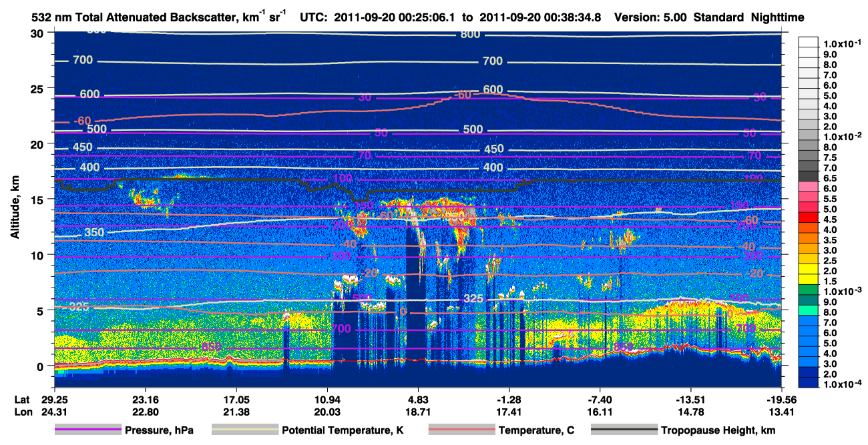
Task: Click the '350' potential temperature contour label
Action: point(93,233)
